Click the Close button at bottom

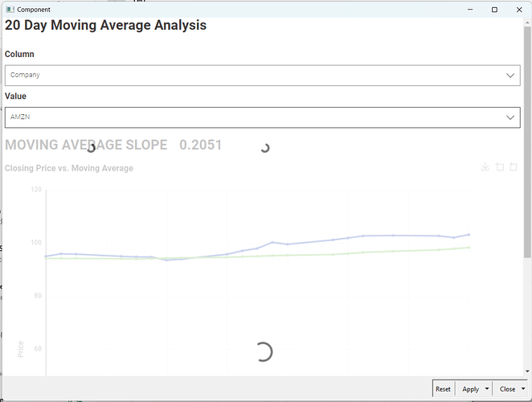pos(507,389)
